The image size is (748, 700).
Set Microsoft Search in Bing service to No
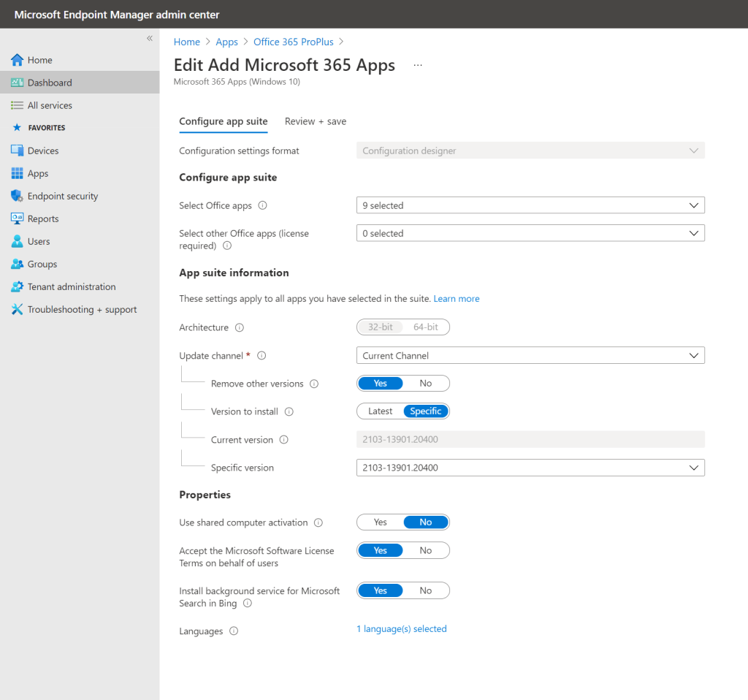[x=426, y=590]
